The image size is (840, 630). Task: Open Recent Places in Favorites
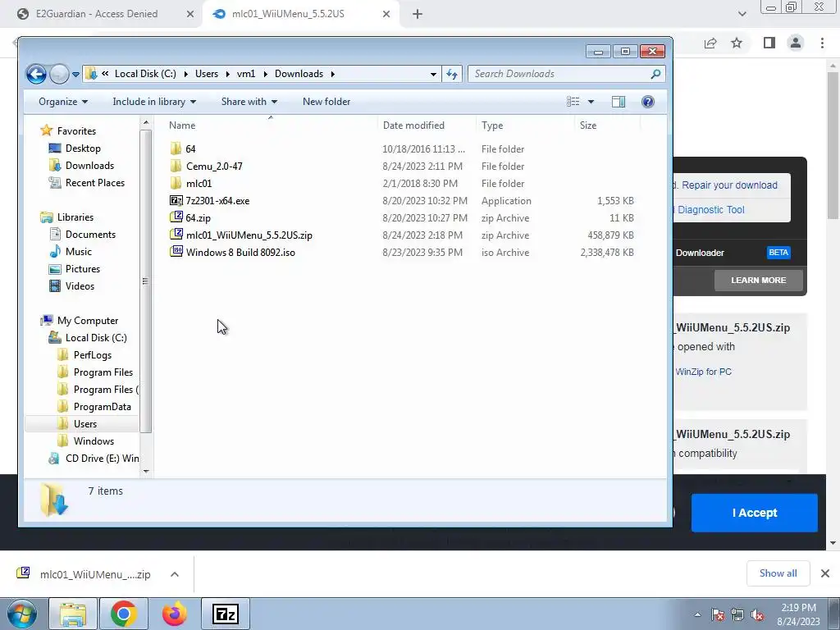[95, 183]
